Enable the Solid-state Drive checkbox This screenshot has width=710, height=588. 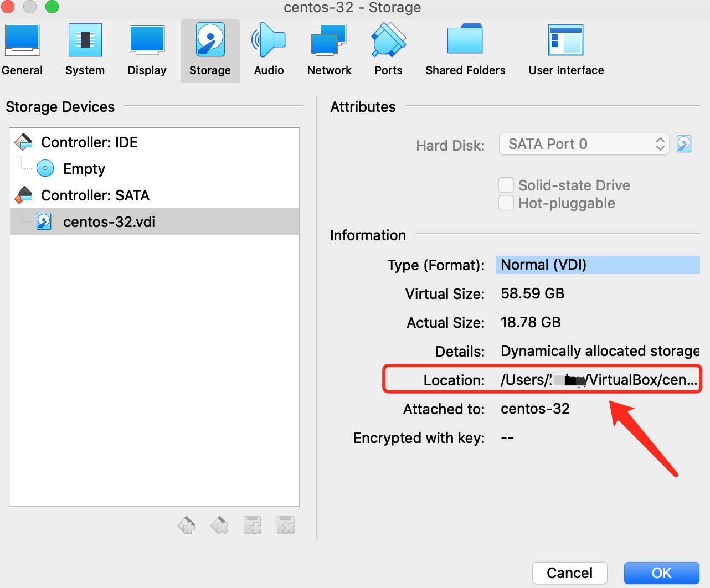click(x=506, y=185)
